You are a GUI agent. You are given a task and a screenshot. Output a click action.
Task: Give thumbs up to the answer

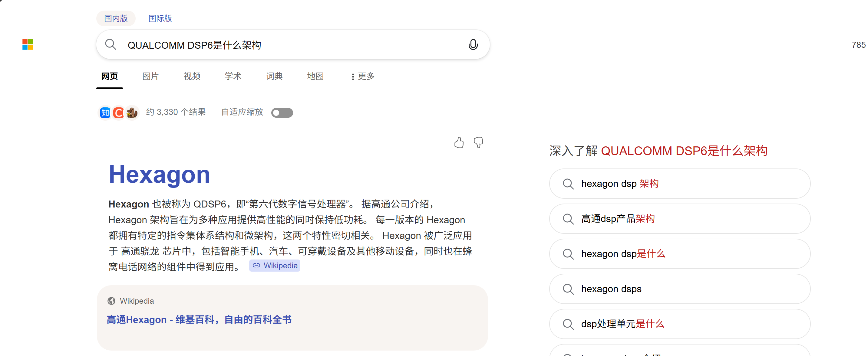click(459, 143)
